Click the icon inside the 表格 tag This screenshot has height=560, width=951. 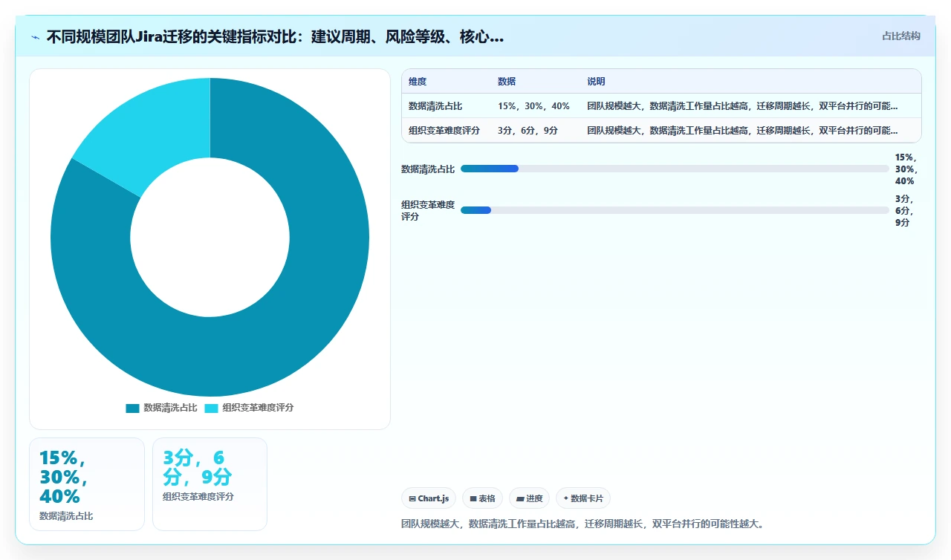pos(473,499)
